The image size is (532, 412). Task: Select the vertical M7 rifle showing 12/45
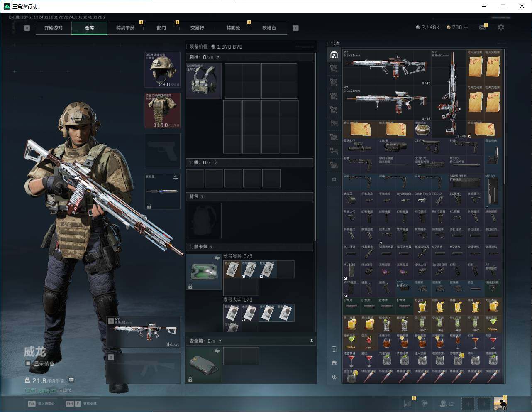tap(449, 94)
